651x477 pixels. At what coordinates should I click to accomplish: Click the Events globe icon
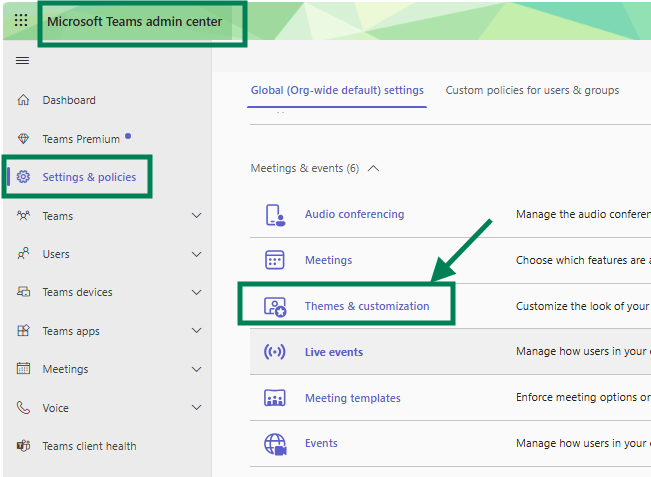point(275,444)
